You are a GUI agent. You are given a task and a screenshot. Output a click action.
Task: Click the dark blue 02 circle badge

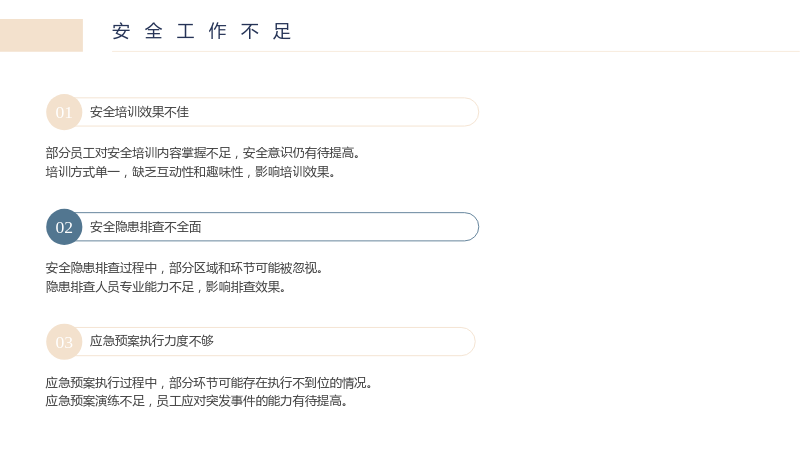point(64,227)
